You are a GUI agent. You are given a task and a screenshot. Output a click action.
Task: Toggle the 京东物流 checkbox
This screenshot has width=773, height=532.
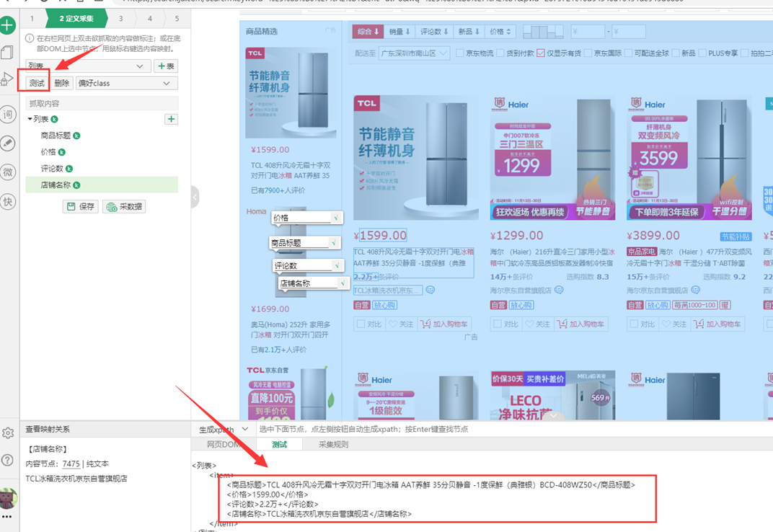click(460, 53)
